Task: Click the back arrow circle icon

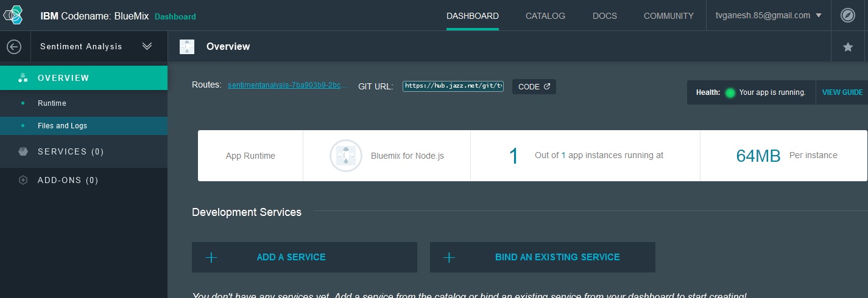Action: (x=13, y=47)
